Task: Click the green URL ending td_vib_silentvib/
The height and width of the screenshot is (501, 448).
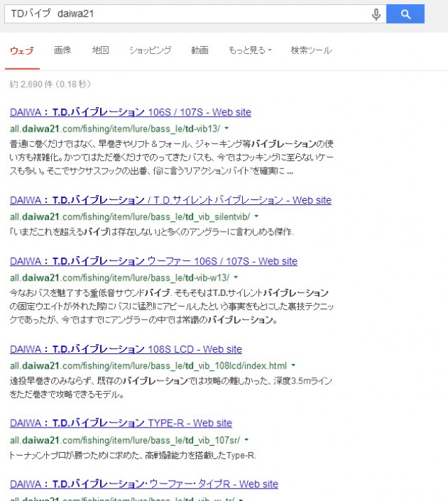Action: pos(129,217)
